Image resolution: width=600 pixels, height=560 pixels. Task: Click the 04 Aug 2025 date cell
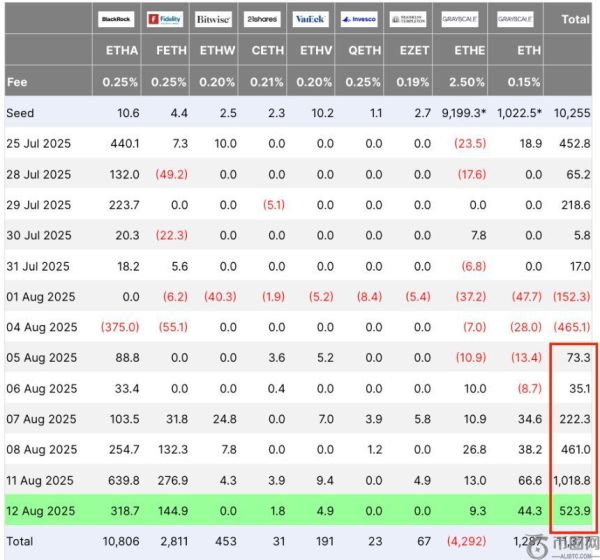[x=41, y=327]
